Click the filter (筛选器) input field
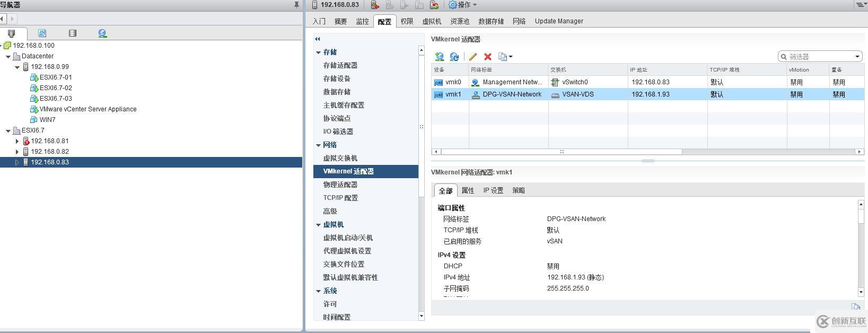The height and width of the screenshot is (333, 868). [820, 57]
